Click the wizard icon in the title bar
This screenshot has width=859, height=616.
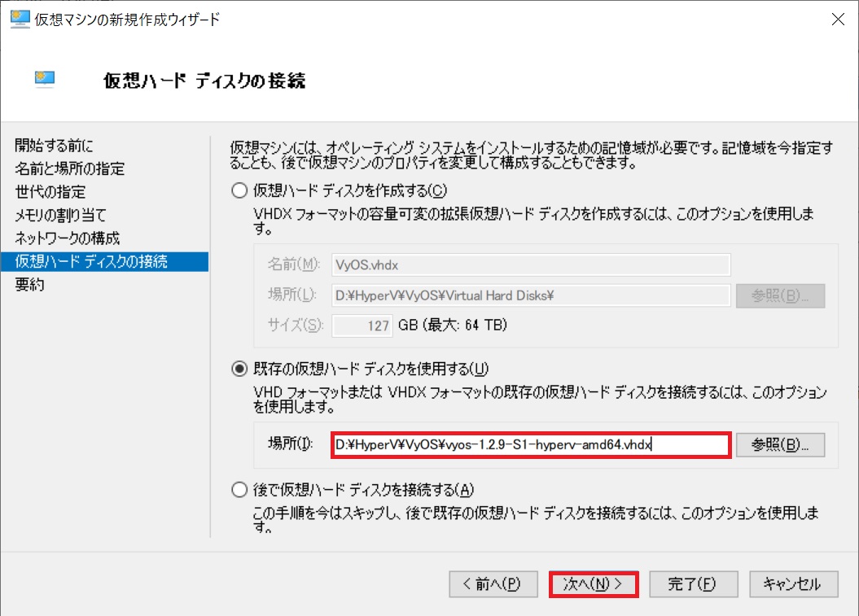point(20,20)
